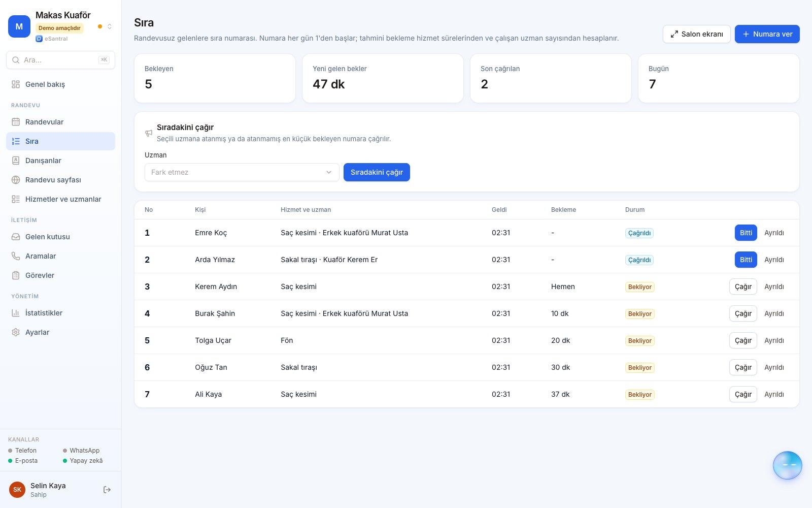Click the Gelen kutusu inbox icon

[x=16, y=237]
